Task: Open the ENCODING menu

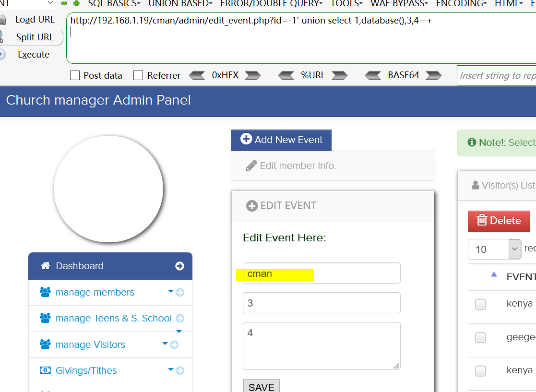Action: click(462, 3)
